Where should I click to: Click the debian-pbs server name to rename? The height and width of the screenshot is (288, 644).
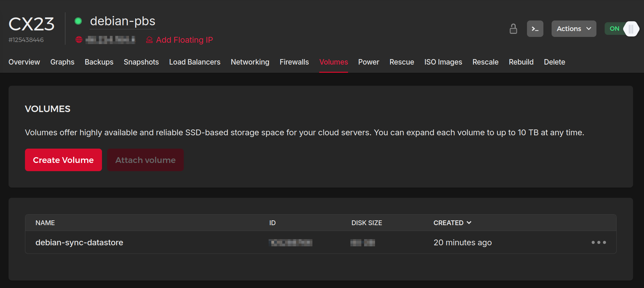(123, 21)
